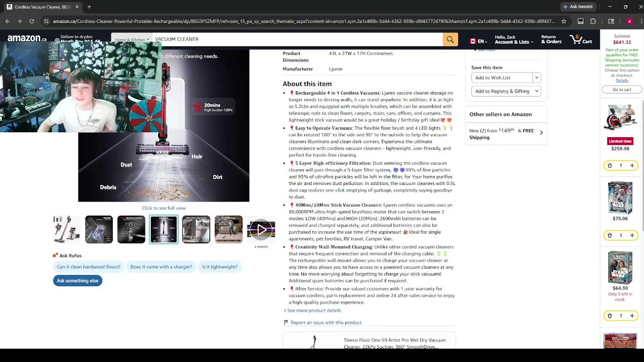Ask Rufus 'Is it lightweight?'

(219, 267)
